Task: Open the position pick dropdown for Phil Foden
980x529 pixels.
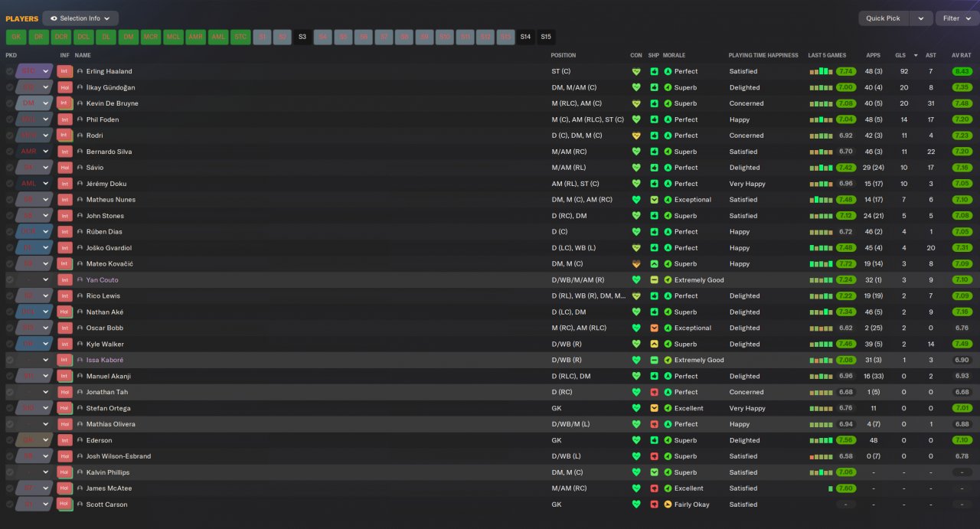Action: [x=45, y=119]
